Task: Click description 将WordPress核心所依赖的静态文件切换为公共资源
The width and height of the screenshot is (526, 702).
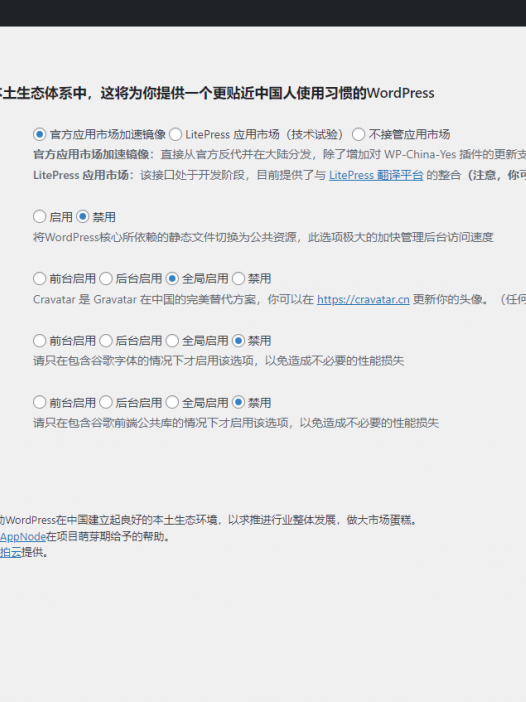Action: click(x=263, y=237)
